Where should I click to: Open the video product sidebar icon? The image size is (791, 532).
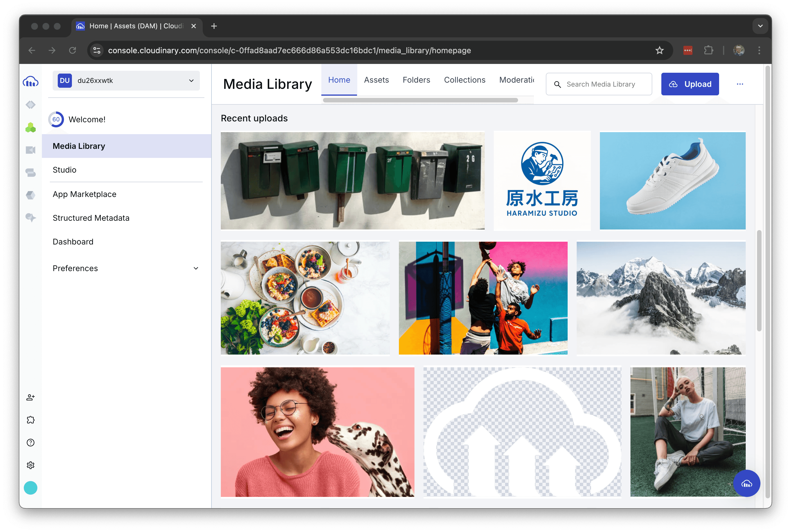pyautogui.click(x=31, y=150)
